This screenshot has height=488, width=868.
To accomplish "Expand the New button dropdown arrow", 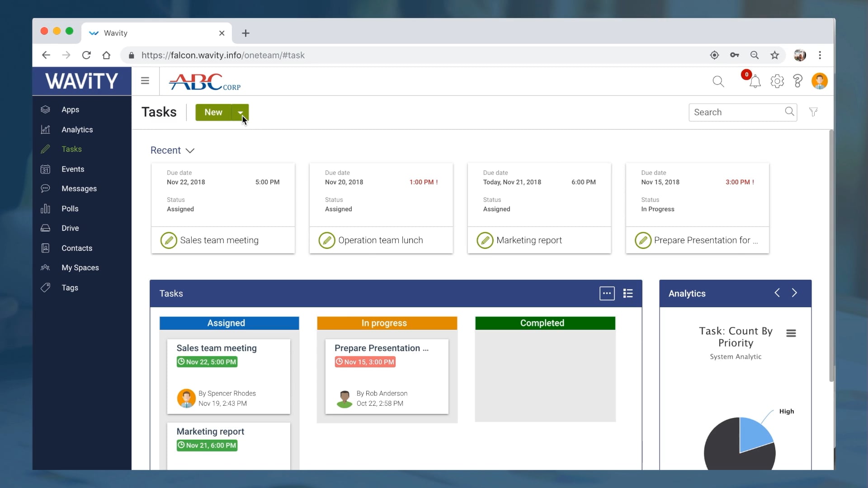I will pos(241,113).
